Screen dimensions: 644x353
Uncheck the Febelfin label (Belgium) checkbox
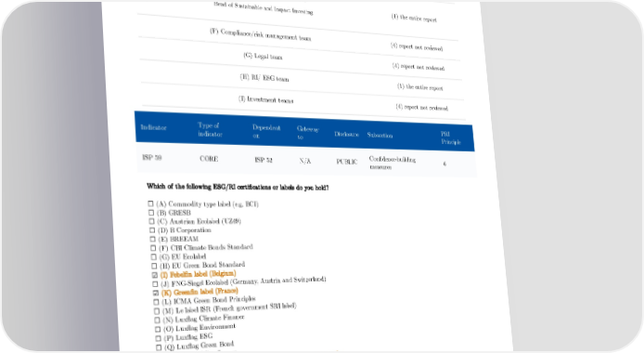(154, 275)
